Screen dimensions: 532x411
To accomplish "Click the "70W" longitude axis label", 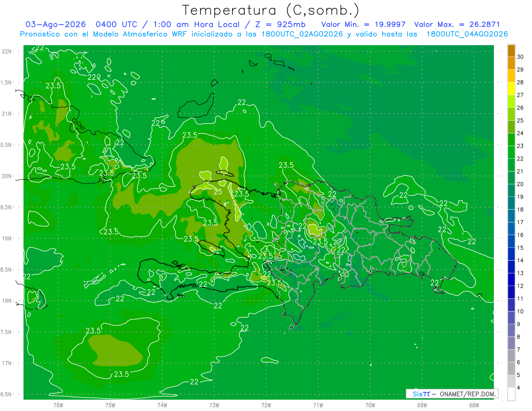I will point(370,405).
